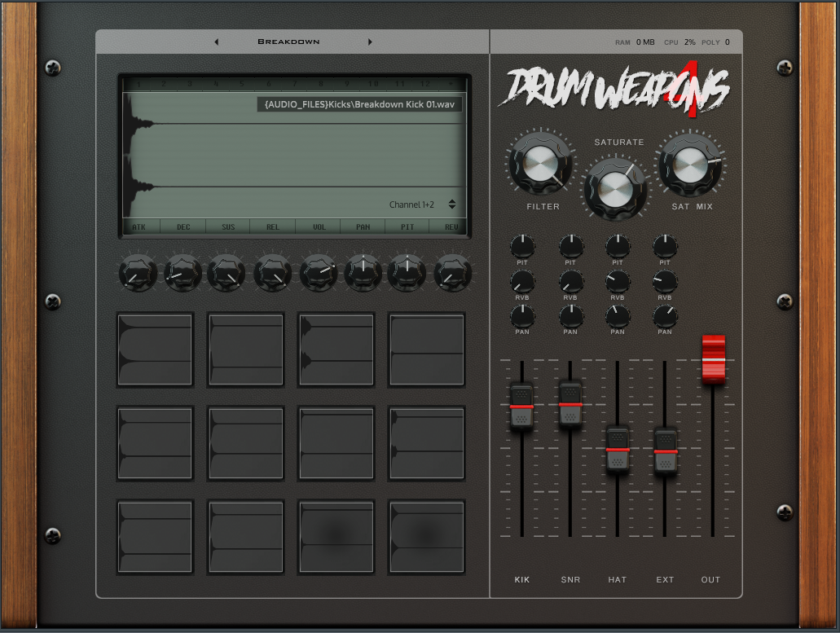The width and height of the screenshot is (840, 633).
Task: Click the PAN knob in the EXT column
Action: tap(665, 316)
